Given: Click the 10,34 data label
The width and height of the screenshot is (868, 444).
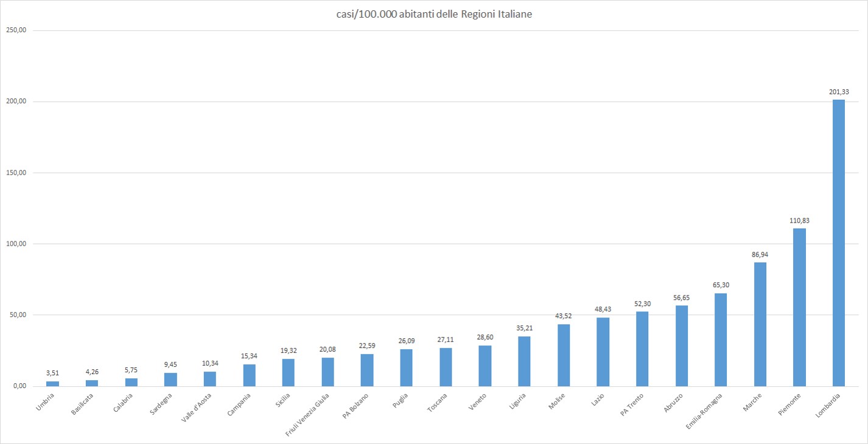Looking at the screenshot, I should click(210, 364).
